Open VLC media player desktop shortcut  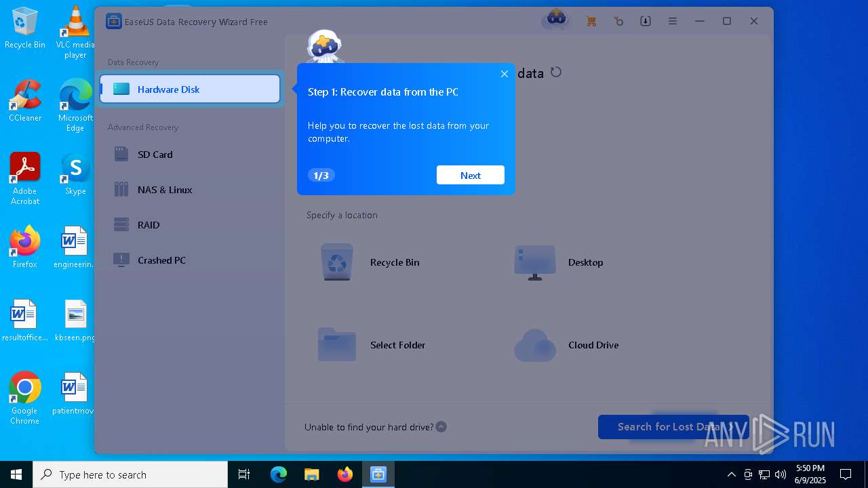(x=75, y=33)
